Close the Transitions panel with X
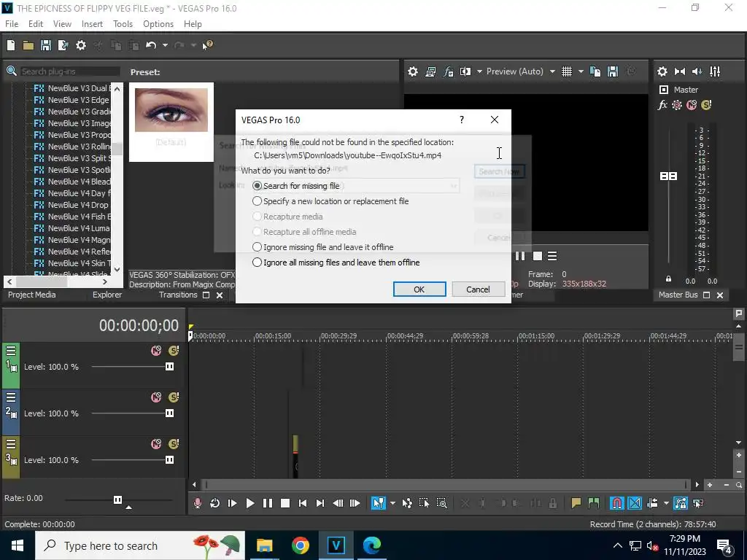This screenshot has height=560, width=747. 220,295
